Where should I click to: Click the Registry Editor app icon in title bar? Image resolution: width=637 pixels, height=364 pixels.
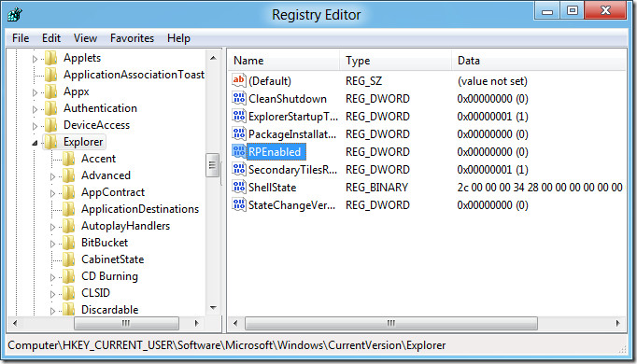click(x=15, y=15)
